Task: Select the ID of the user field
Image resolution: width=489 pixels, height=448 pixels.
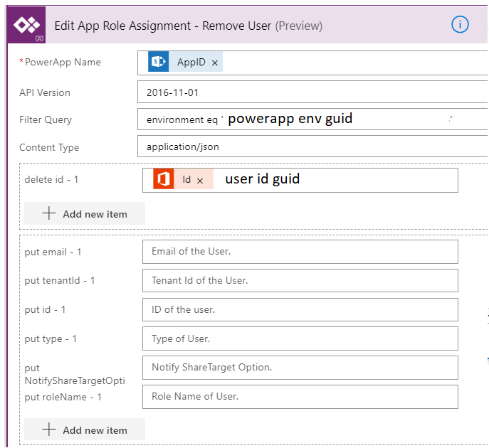Action: pyautogui.click(x=300, y=309)
